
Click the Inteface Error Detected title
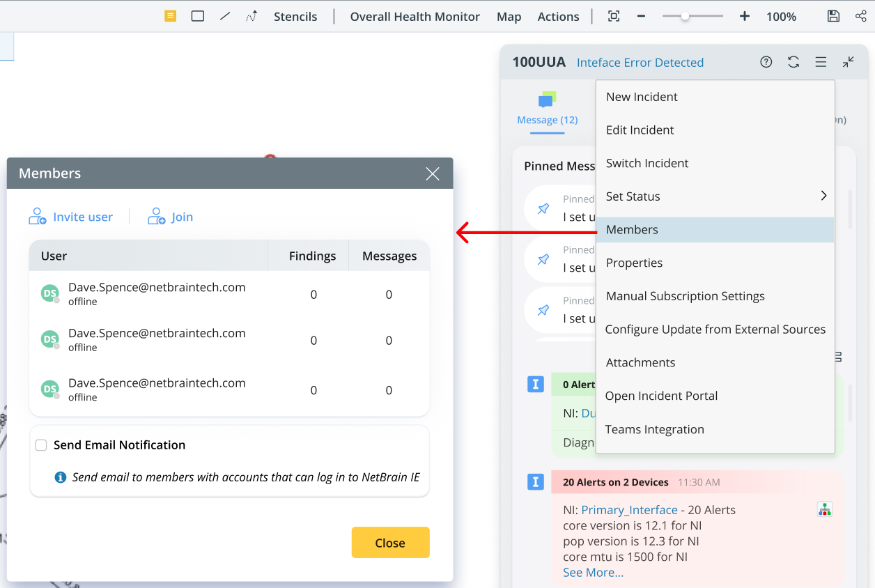tap(640, 63)
